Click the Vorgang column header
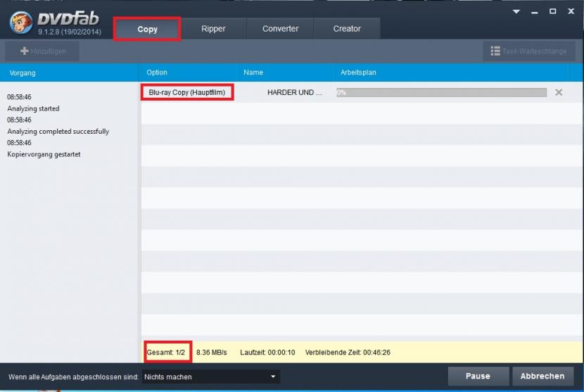Image resolution: width=584 pixels, height=392 pixels. [x=23, y=72]
